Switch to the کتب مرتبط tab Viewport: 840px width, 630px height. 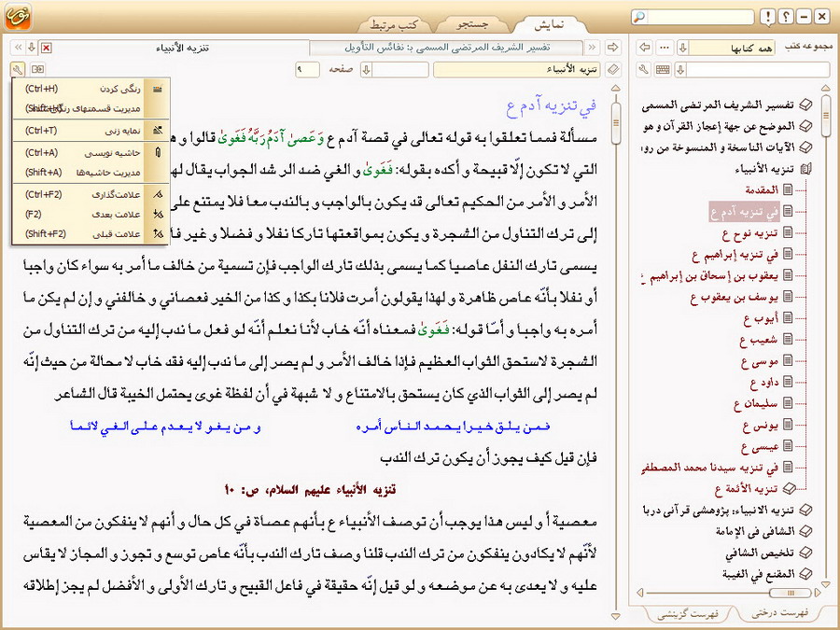[394, 25]
